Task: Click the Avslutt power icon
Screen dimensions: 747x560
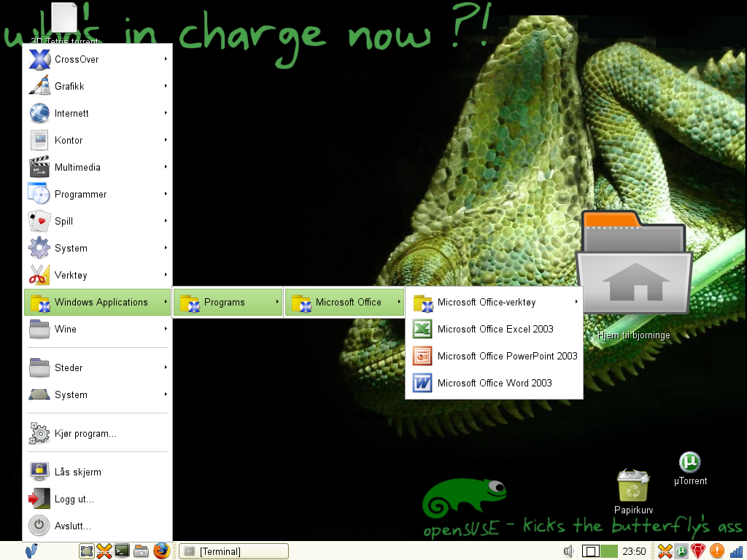Action: pos(39,526)
